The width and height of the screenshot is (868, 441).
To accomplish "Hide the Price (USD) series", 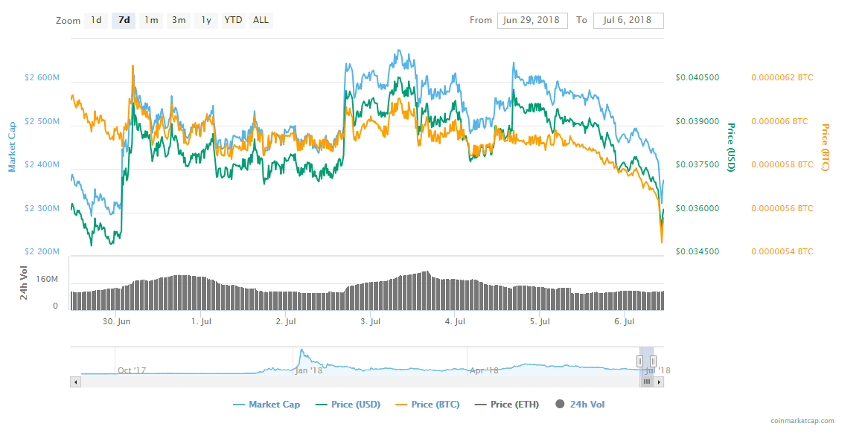I will (348, 405).
